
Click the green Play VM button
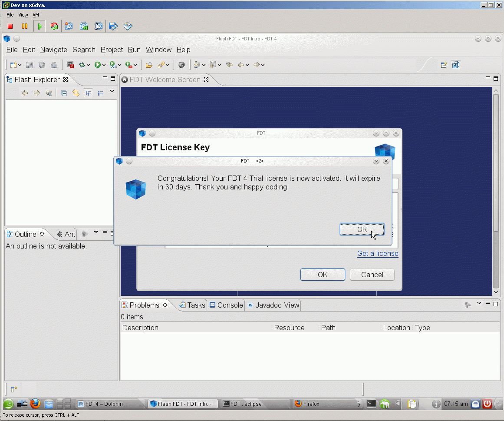coord(40,27)
